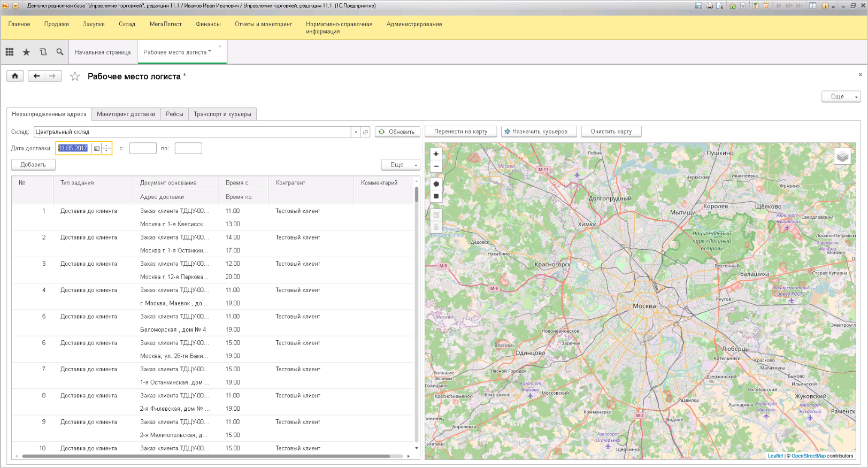The image size is (868, 468).
Task: Open the calendar picker for delivery date
Action: [x=97, y=148]
